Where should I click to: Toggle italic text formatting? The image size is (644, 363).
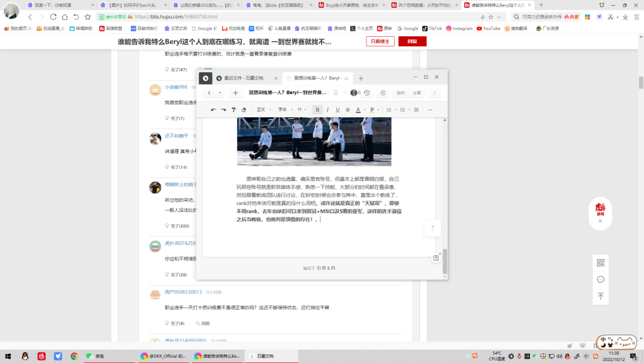[327, 110]
